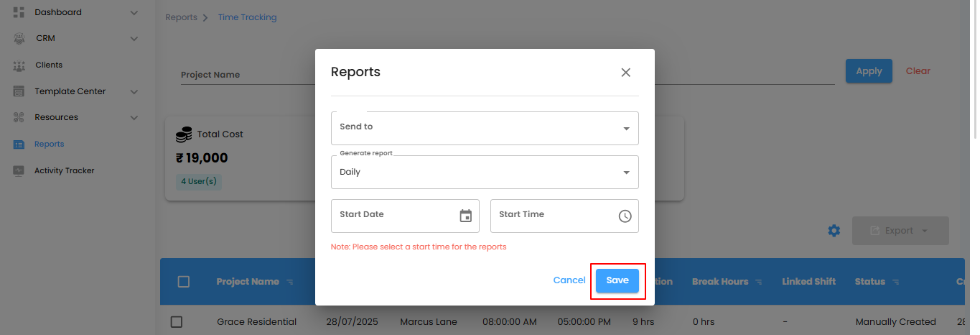Open the Start Time clock icon
This screenshot has width=980, height=335.
point(625,216)
